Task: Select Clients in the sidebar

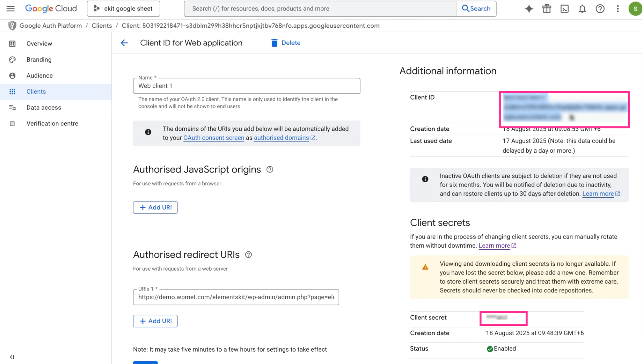Action: point(56,91)
